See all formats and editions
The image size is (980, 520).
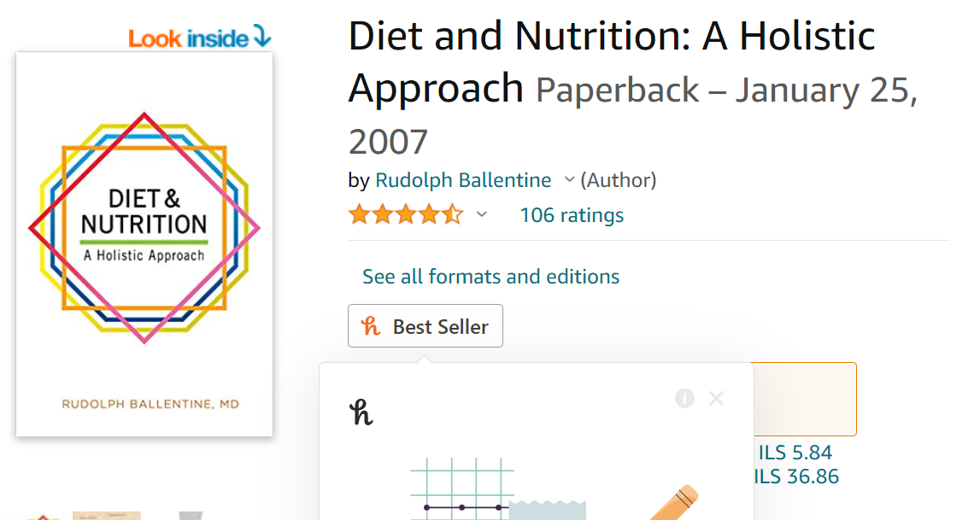(x=490, y=277)
